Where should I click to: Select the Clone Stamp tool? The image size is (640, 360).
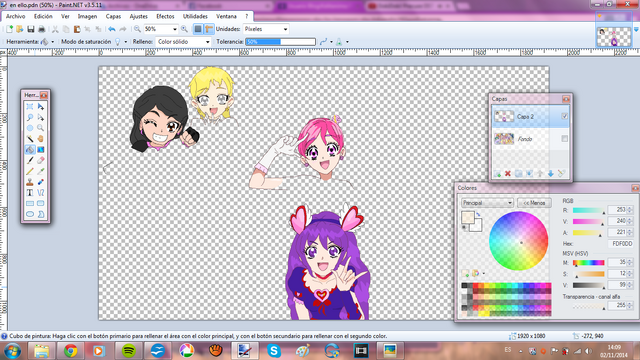coord(30,182)
